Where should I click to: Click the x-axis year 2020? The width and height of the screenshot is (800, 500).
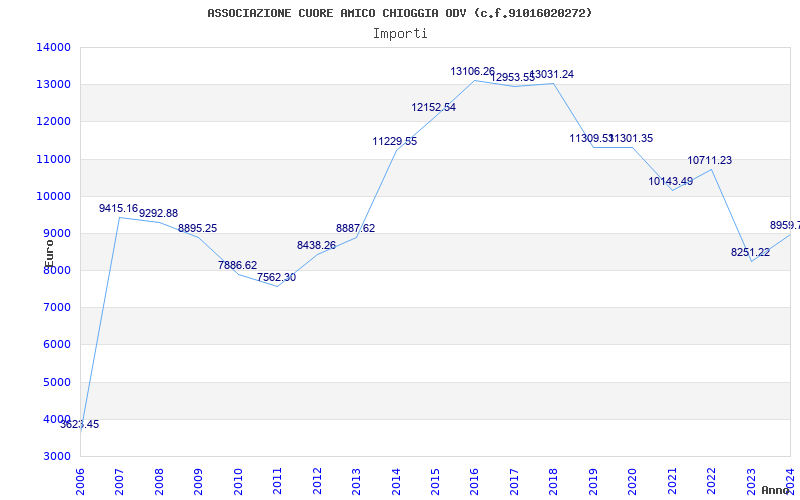click(x=633, y=481)
